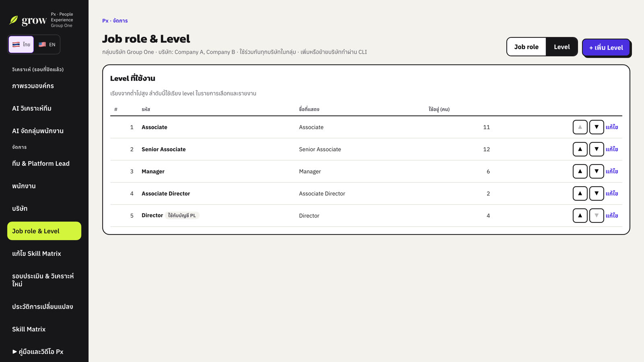The width and height of the screenshot is (644, 362).
Task: Open รอบประเมิน & วิเคราะห์ใหม่ page
Action: click(x=44, y=280)
